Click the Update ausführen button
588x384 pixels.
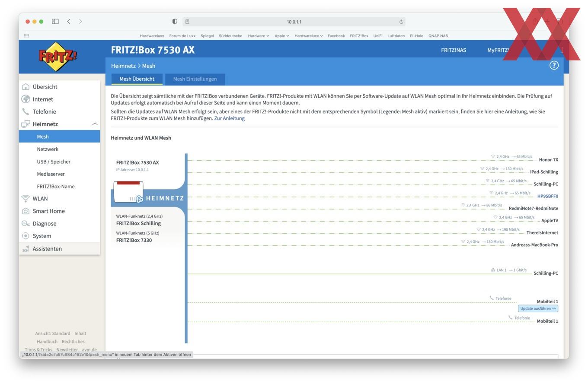point(538,308)
